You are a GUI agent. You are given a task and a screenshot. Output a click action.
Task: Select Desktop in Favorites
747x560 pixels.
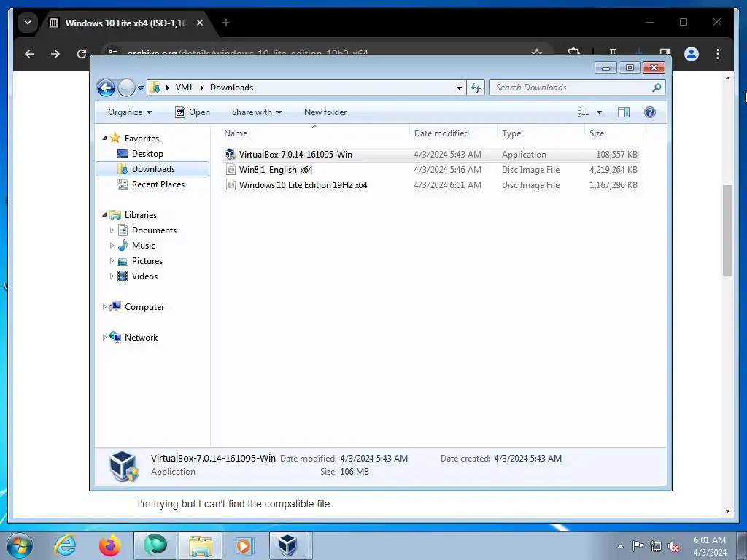[x=147, y=154]
